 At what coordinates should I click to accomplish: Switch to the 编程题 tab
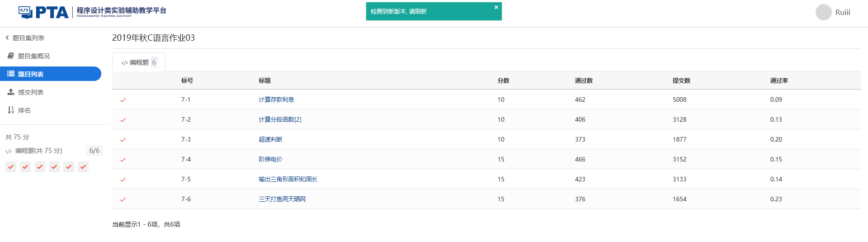click(x=138, y=62)
